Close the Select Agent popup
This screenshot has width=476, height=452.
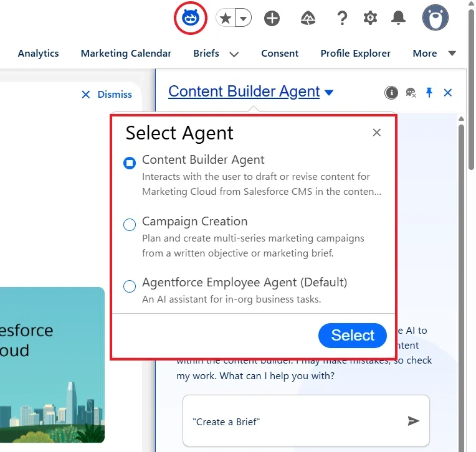point(377,133)
